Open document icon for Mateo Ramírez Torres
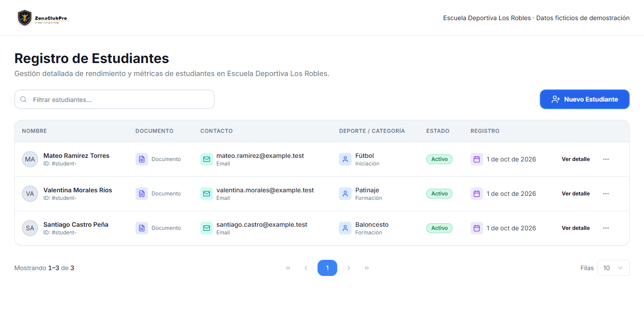The width and height of the screenshot is (644, 322). tap(142, 159)
